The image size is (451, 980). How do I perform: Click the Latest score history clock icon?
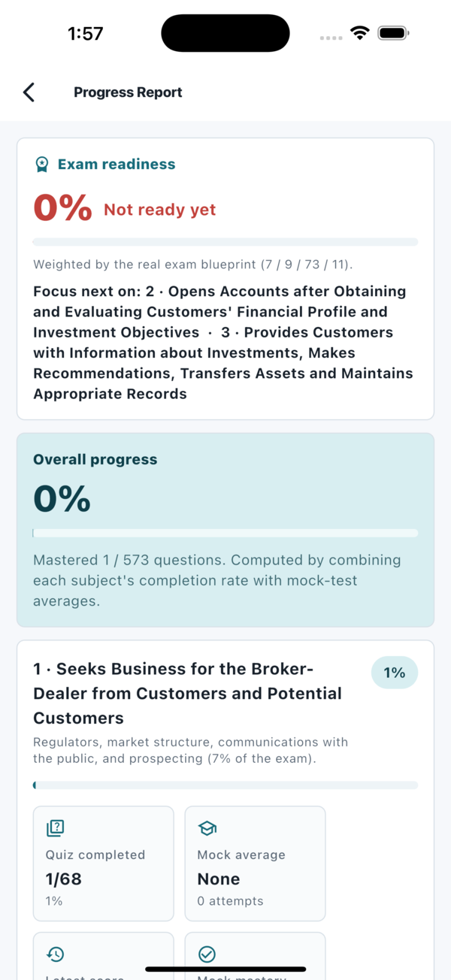coord(55,954)
